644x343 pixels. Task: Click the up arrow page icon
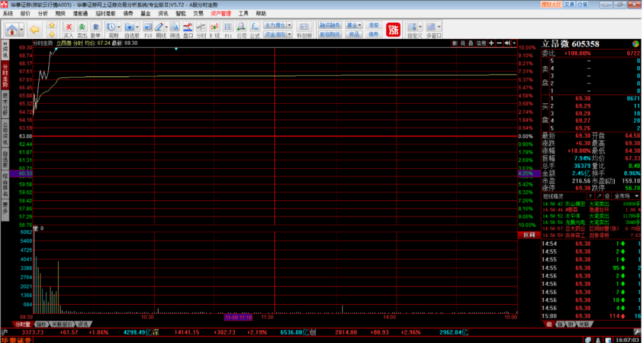tap(51, 26)
